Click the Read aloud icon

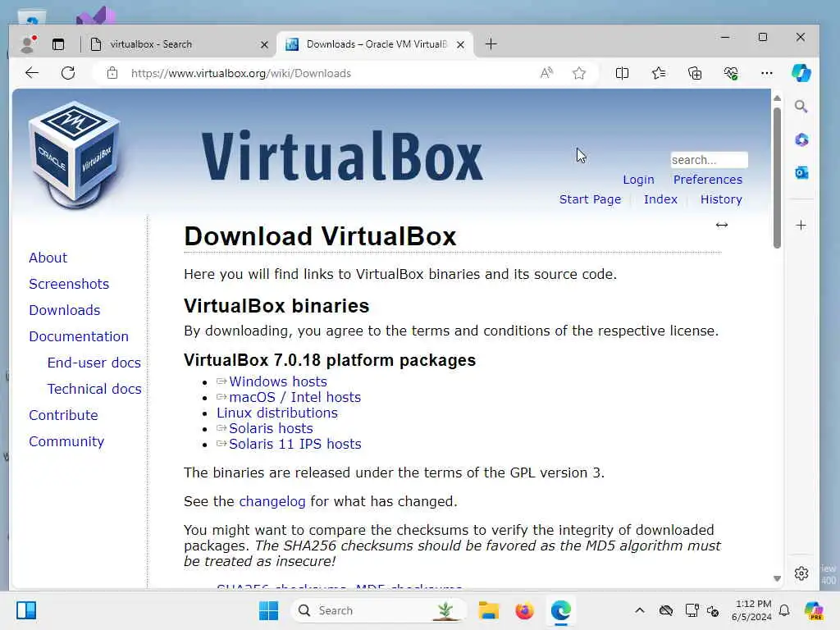[x=546, y=73]
